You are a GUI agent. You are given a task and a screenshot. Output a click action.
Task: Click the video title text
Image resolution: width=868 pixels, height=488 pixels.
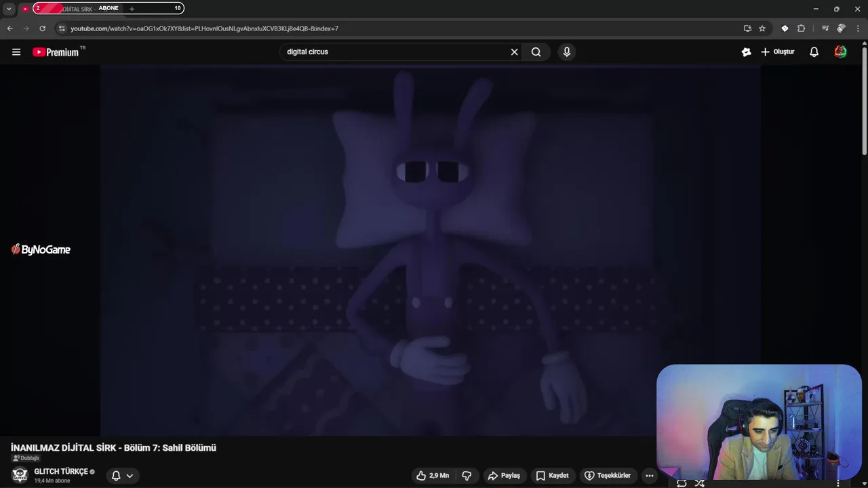pos(113,448)
